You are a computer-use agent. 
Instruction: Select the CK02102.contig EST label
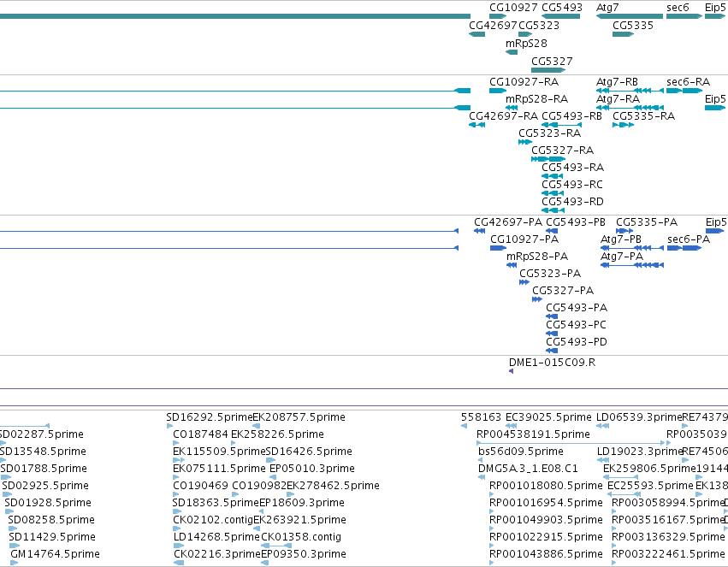(213, 520)
